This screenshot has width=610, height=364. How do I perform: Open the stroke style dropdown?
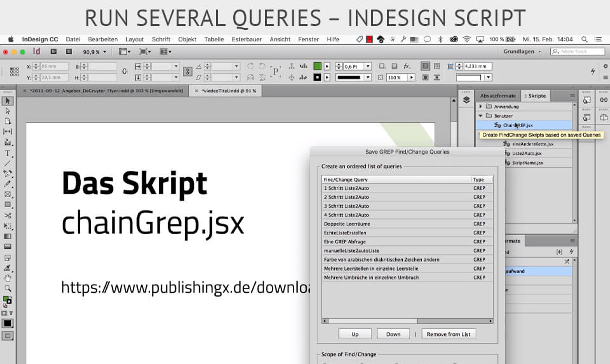coord(368,78)
